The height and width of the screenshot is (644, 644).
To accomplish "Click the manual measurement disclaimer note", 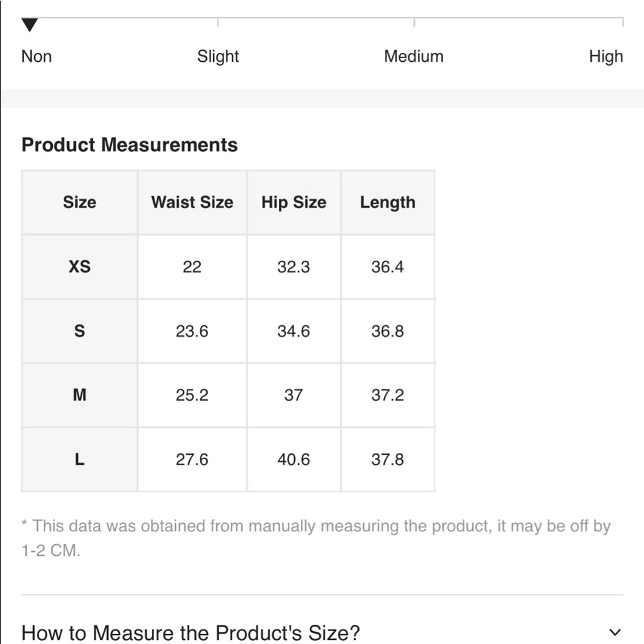I will point(316,538).
